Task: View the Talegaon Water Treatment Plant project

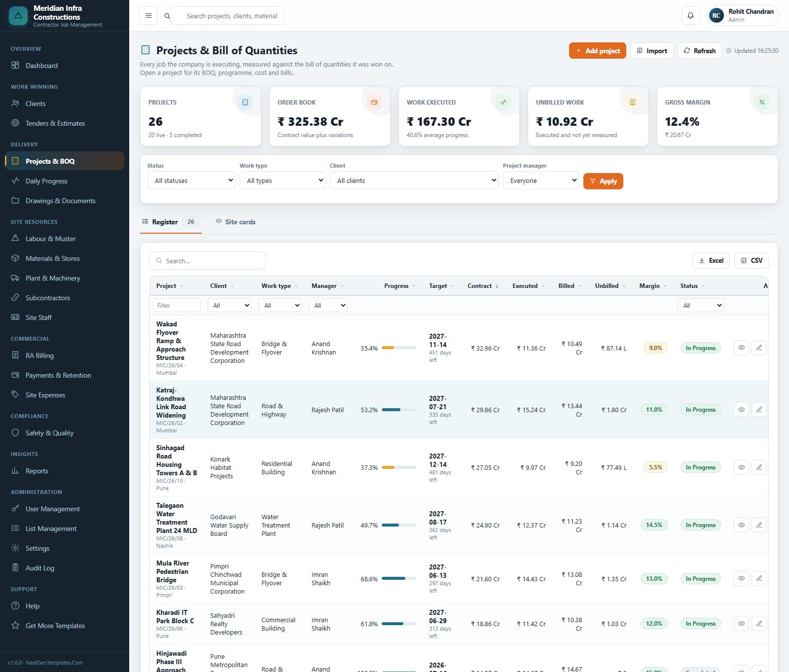Action: tap(741, 525)
